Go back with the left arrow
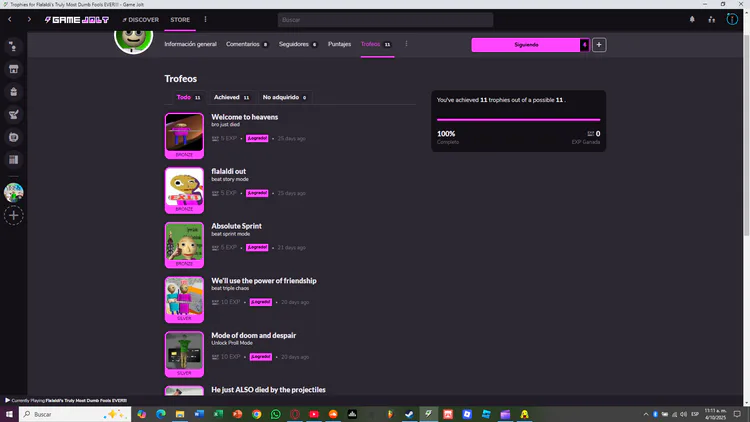 click(10, 20)
